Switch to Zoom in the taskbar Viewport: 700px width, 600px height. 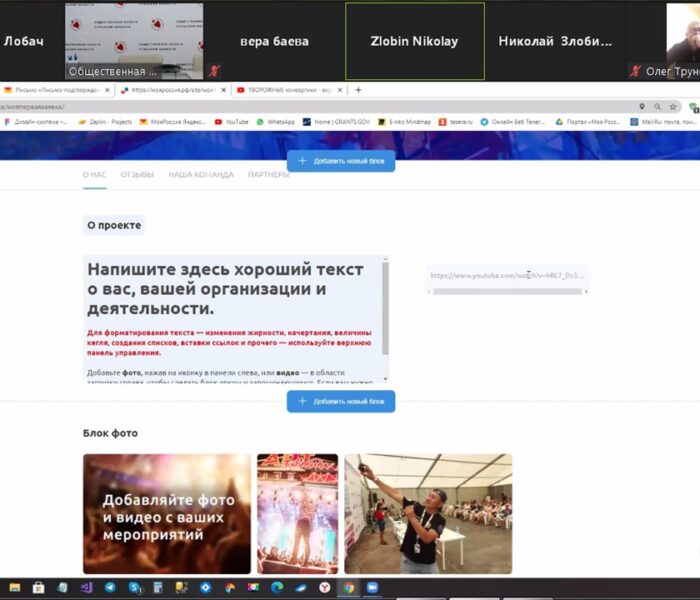point(372,588)
